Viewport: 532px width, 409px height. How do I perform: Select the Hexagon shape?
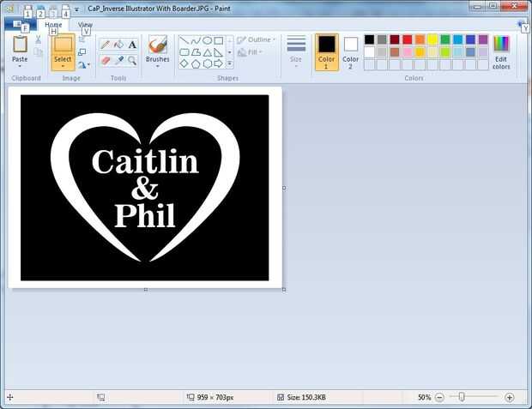click(x=208, y=63)
